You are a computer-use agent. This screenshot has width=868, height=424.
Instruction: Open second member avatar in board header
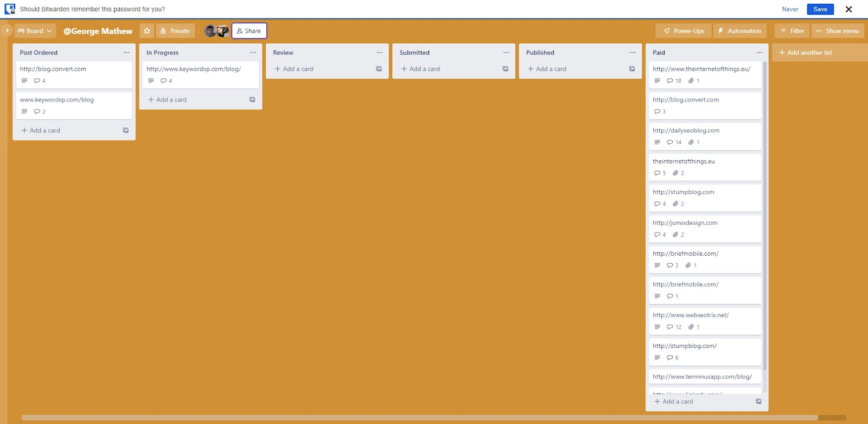click(223, 31)
